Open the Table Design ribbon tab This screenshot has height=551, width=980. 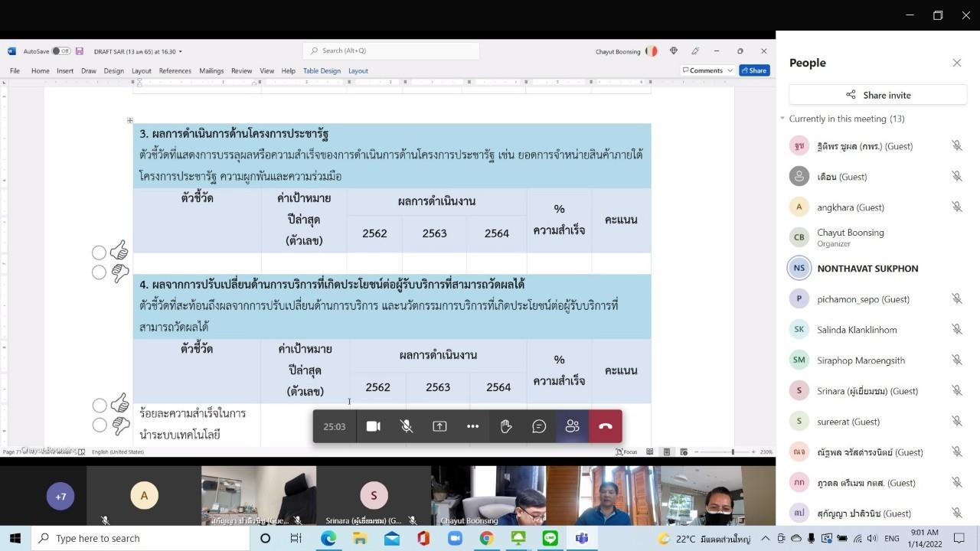pos(322,70)
